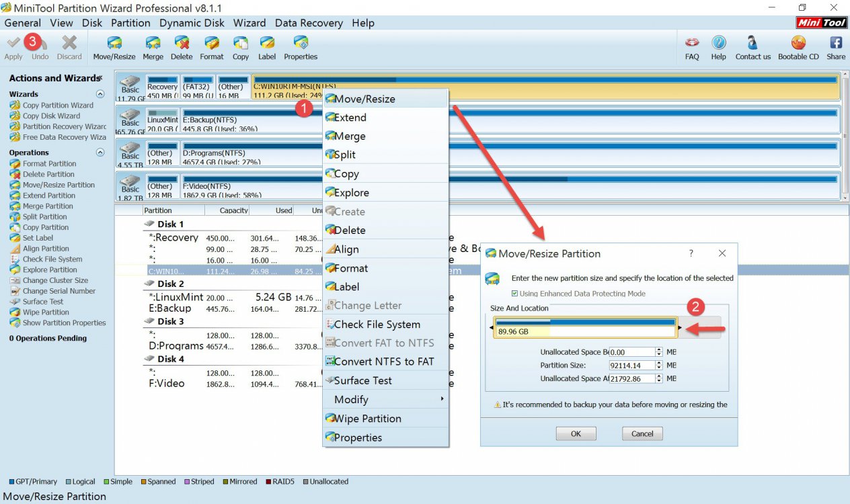Collapse Disk 2 group in partition list
The height and width of the screenshot is (504, 850).
point(149,284)
